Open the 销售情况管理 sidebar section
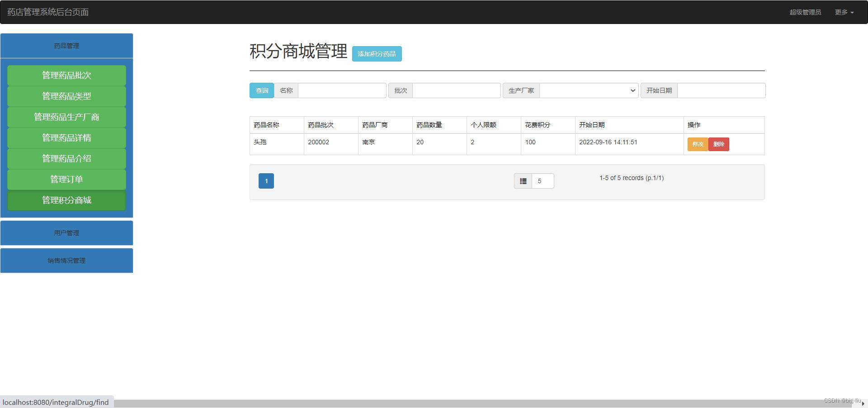This screenshot has height=408, width=868. (x=66, y=260)
